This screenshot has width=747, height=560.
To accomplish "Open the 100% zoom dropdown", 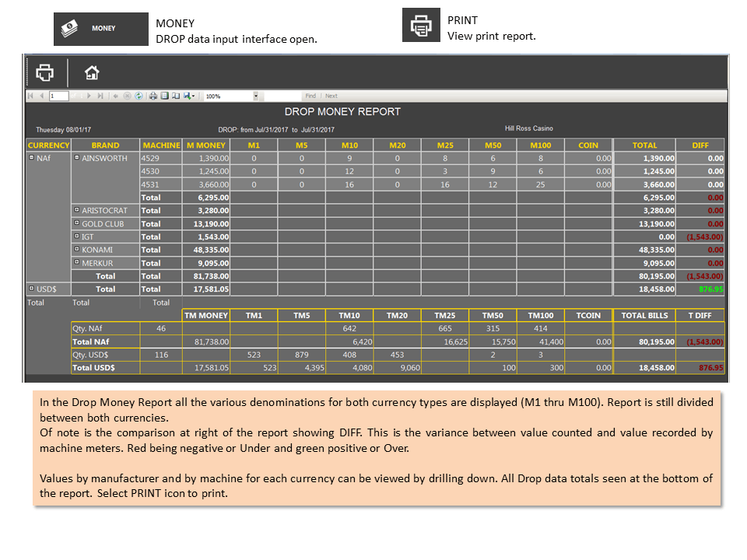I will click(232, 96).
